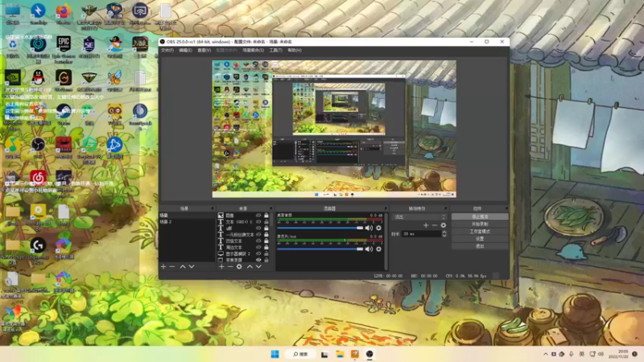
Task: Click the 时长 duration input field
Action: [x=421, y=234]
